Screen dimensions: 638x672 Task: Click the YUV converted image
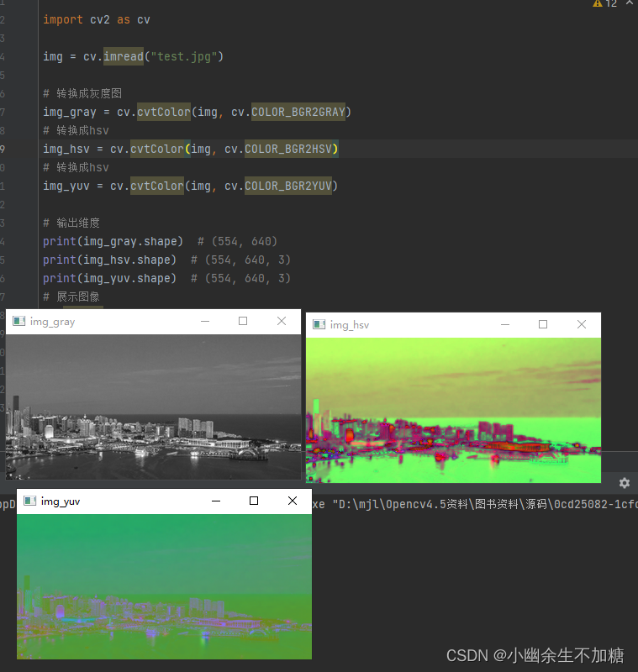(164, 586)
